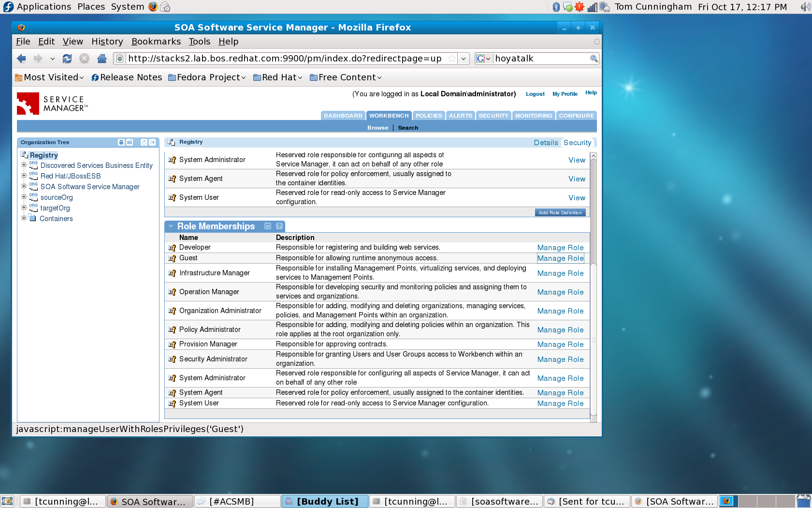Open the Tools menu
The image size is (812, 508).
click(200, 42)
